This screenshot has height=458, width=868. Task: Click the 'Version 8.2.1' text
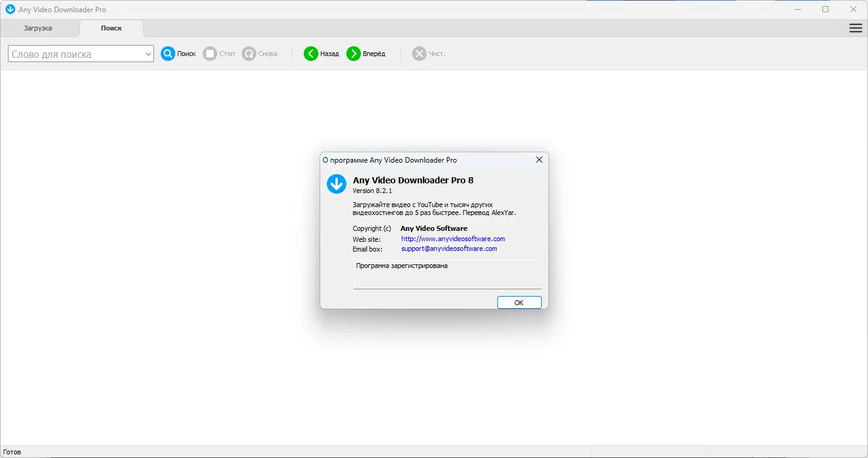click(373, 191)
